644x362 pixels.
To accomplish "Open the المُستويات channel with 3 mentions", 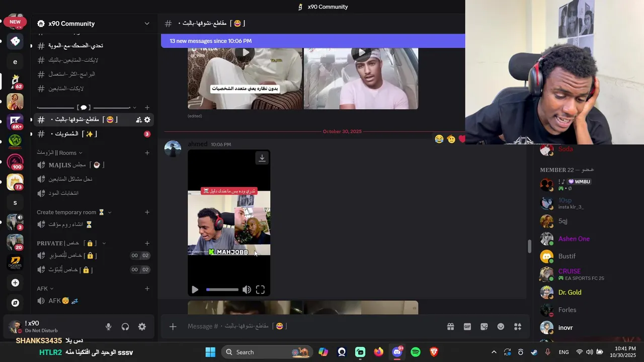I will pos(94,134).
